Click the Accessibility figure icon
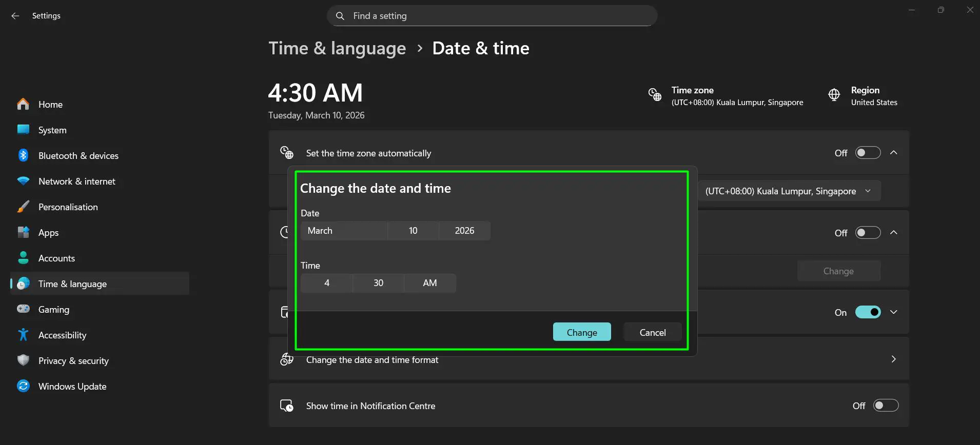 pos(23,335)
